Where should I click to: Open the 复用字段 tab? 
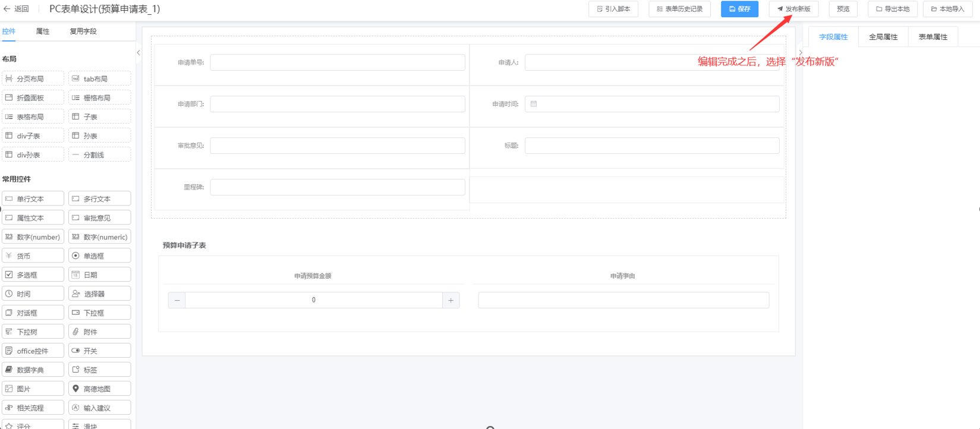click(x=83, y=31)
